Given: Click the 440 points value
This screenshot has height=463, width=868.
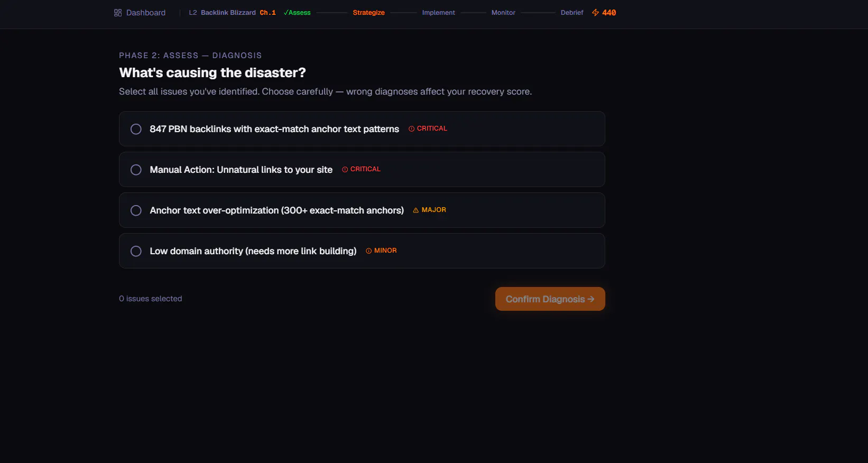Looking at the screenshot, I should coord(609,13).
